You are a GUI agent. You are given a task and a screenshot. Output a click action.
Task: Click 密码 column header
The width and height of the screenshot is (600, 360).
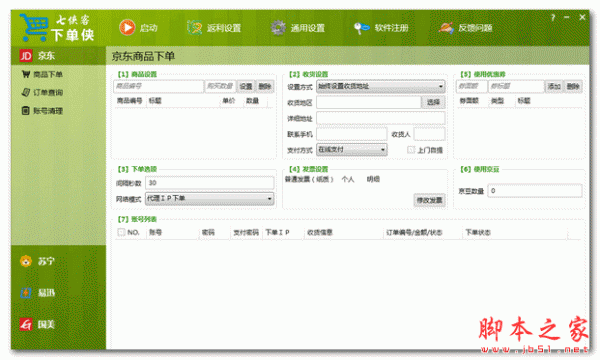coord(208,232)
